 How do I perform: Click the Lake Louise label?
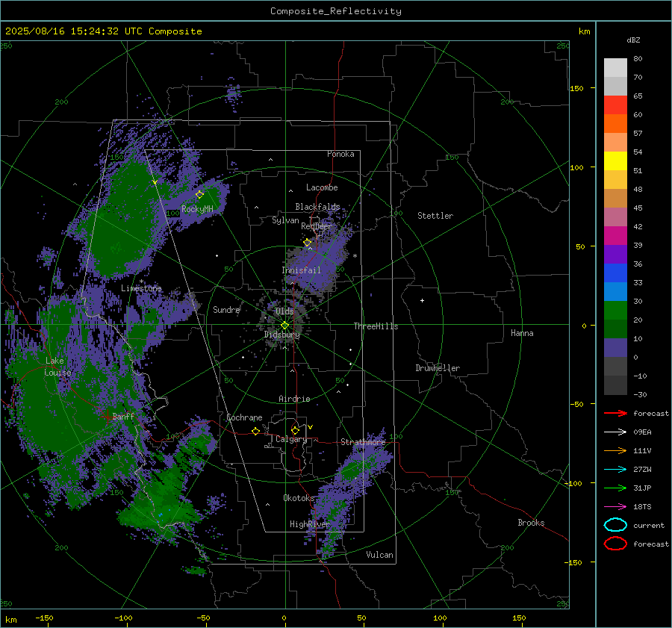click(x=57, y=367)
